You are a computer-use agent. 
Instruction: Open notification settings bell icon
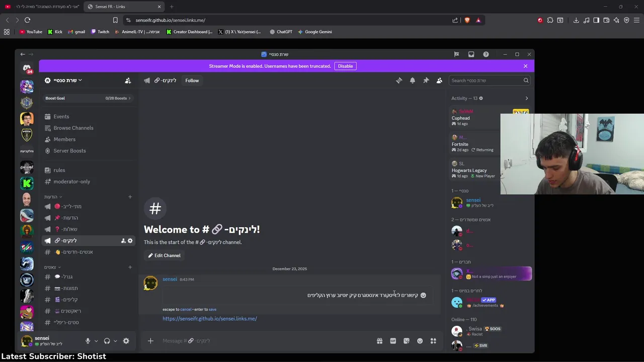(413, 80)
